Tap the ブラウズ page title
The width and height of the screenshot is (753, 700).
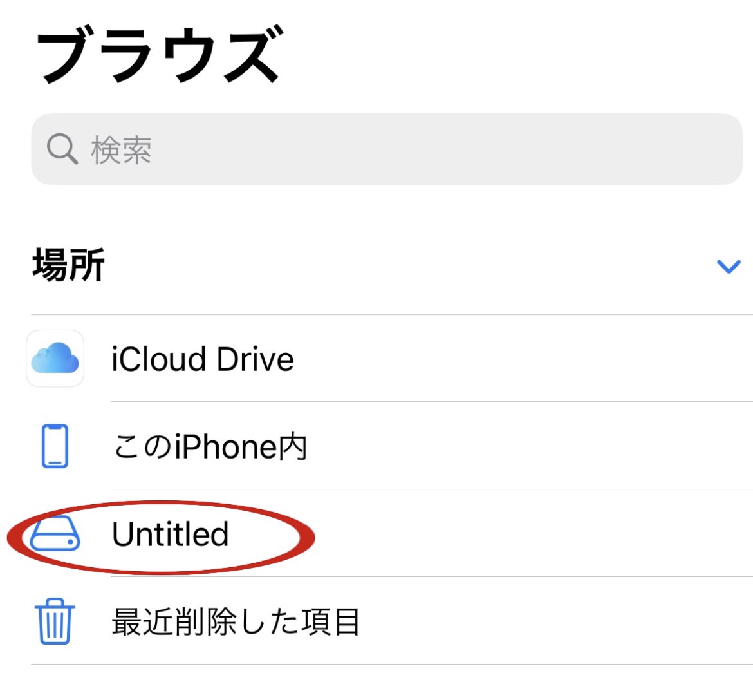click(x=158, y=56)
